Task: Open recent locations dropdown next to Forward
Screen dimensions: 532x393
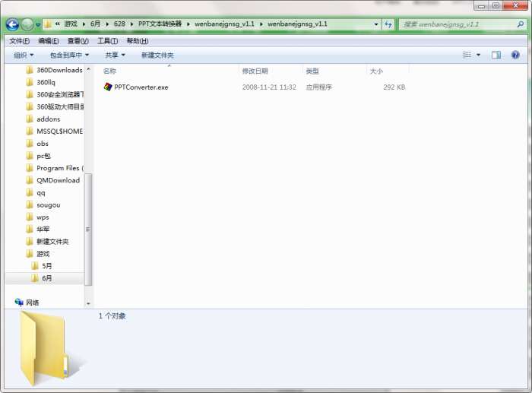Action: [38, 25]
